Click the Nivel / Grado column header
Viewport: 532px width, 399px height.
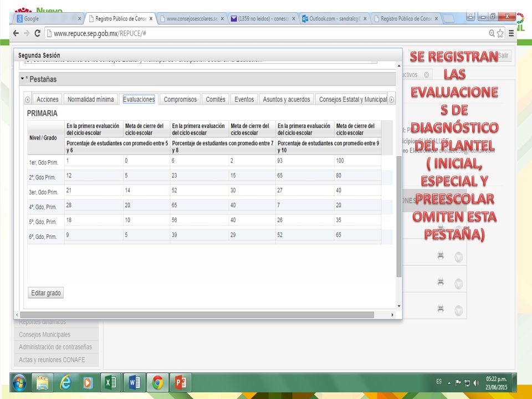(x=43, y=138)
